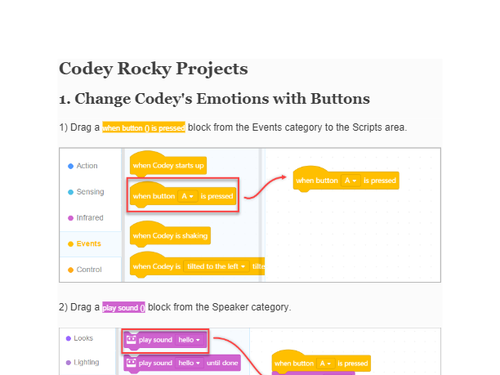The image size is (500, 375).
Task: Click the blue Action category dot
Action: [71, 166]
